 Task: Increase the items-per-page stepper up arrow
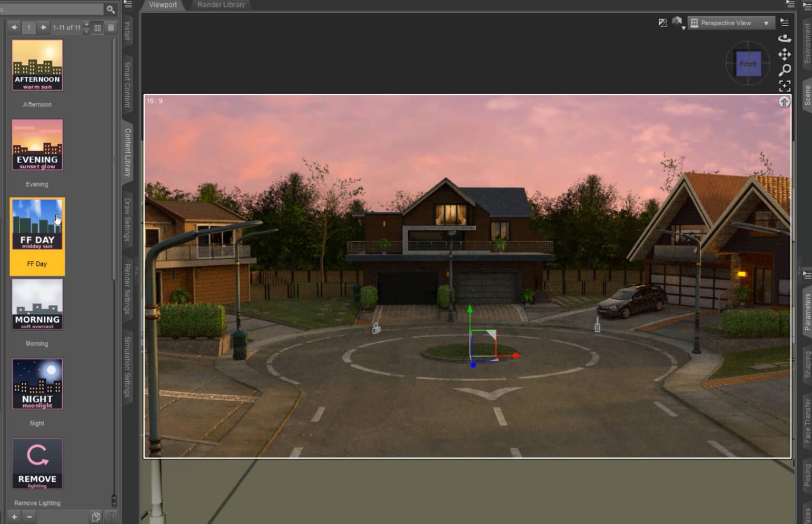coord(86,25)
